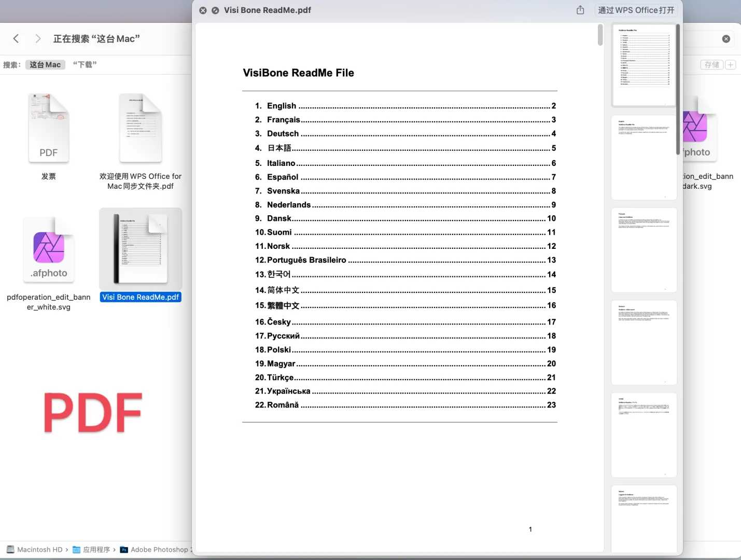
Task: Click the Español contents entry
Action: pyautogui.click(x=405, y=177)
